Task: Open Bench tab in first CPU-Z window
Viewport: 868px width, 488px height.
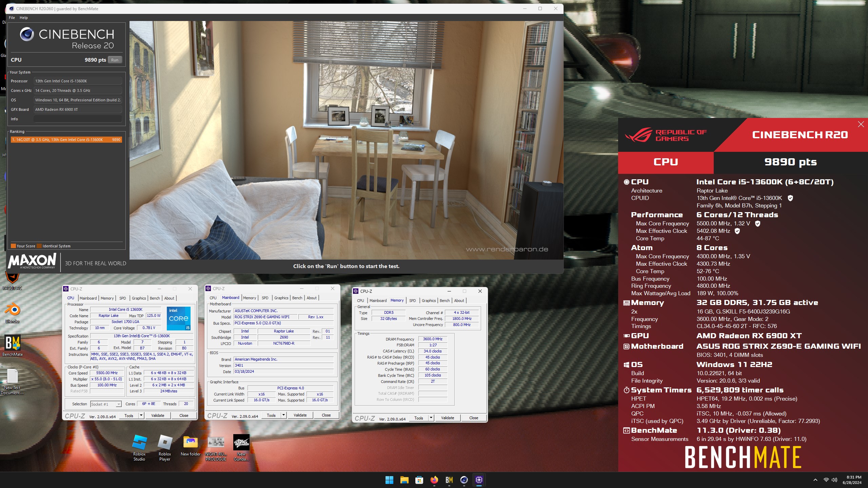Action: (x=155, y=298)
